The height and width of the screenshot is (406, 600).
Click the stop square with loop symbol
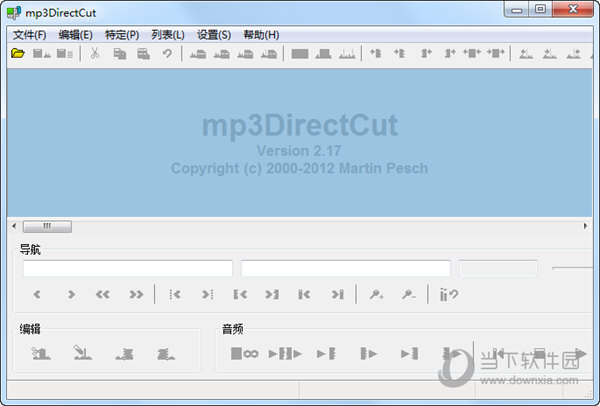pos(245,354)
